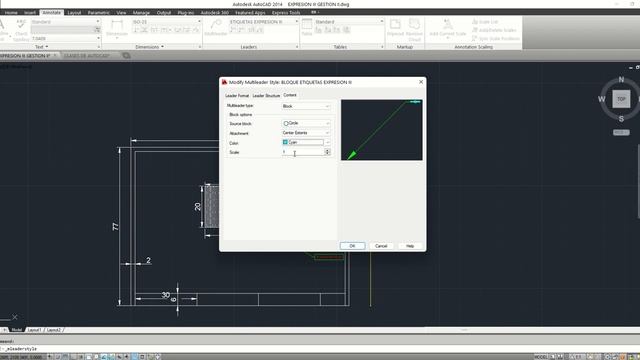
Task: Click the TOP face of the ViewCube
Action: (621, 99)
